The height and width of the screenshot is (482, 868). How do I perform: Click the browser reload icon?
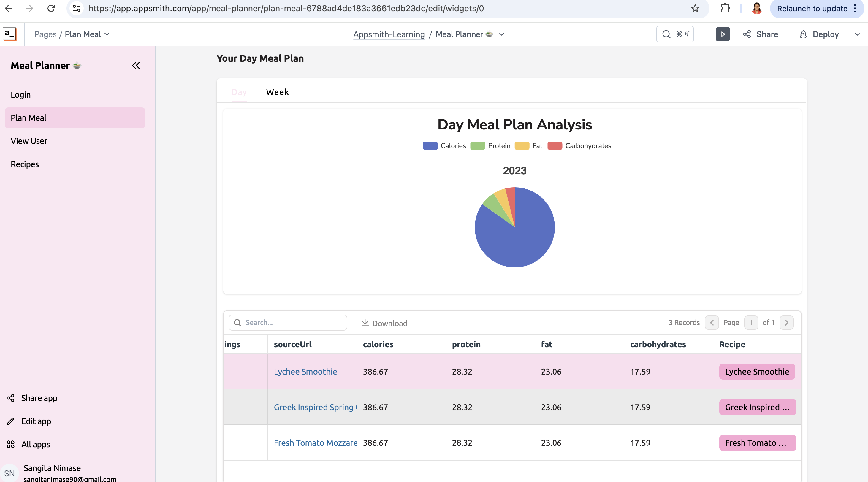[x=51, y=8]
